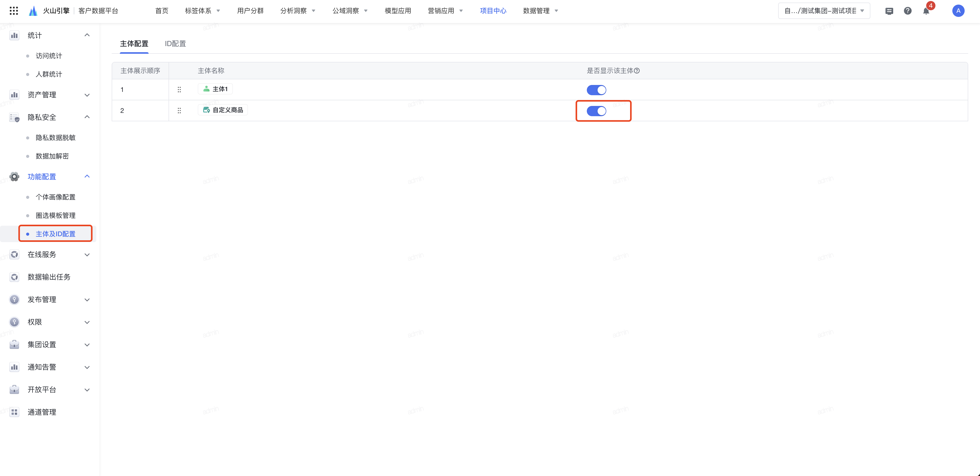The width and height of the screenshot is (980, 476).
Task: Open the app grid launcher icon
Action: point(14,11)
